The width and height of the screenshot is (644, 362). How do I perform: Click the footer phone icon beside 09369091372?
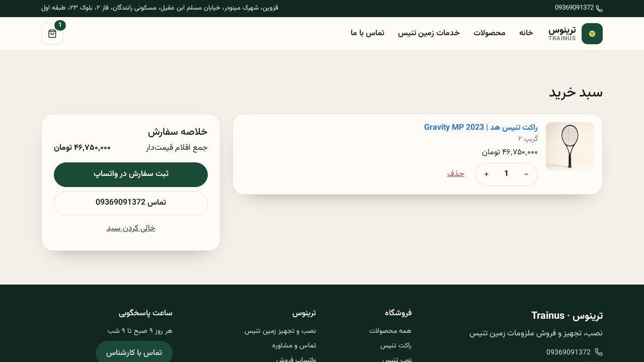coord(599,352)
